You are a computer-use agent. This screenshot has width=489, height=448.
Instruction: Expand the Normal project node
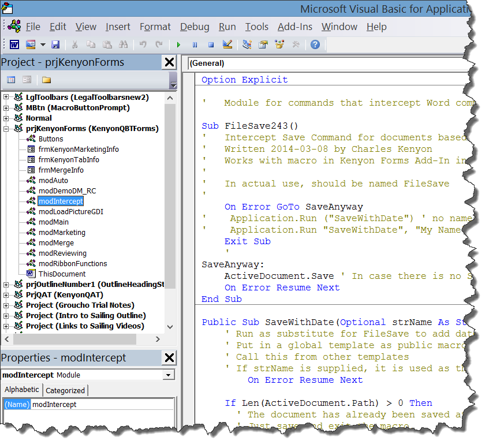pyautogui.click(x=6, y=118)
